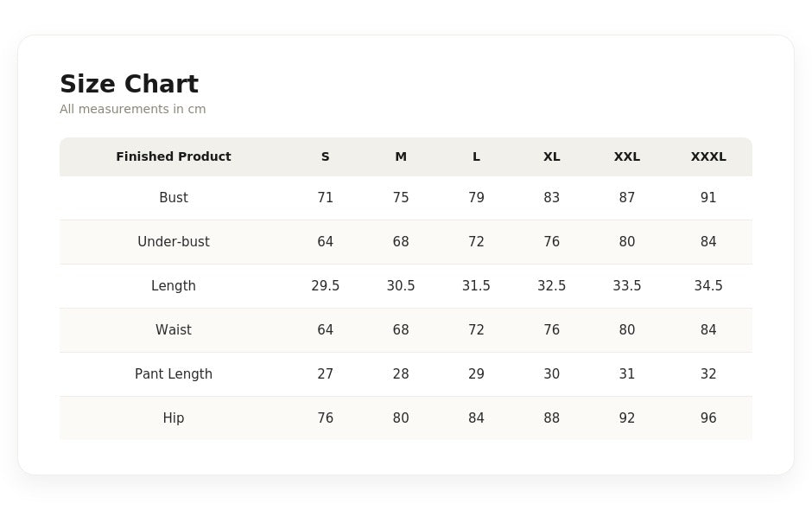The image size is (812, 510).
Task: Click Pant Length value 27 under S
Action: (325, 373)
